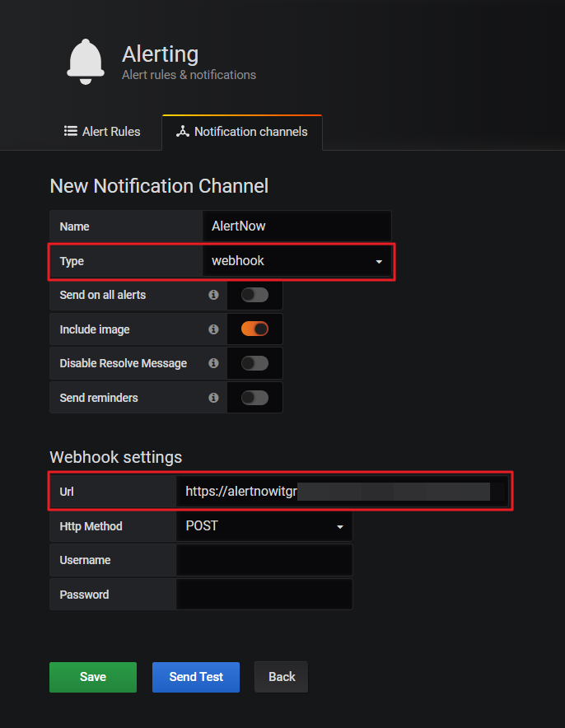Open the Type dropdown showing webhook

297,261
